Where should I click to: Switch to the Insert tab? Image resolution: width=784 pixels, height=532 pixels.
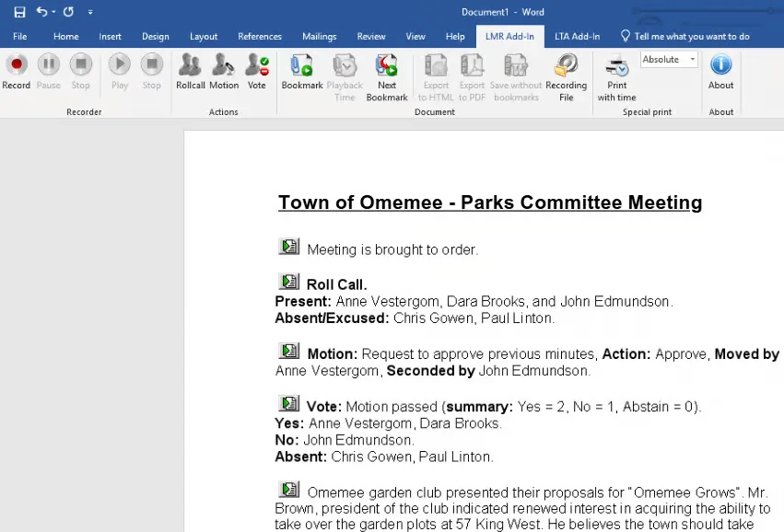(x=110, y=37)
